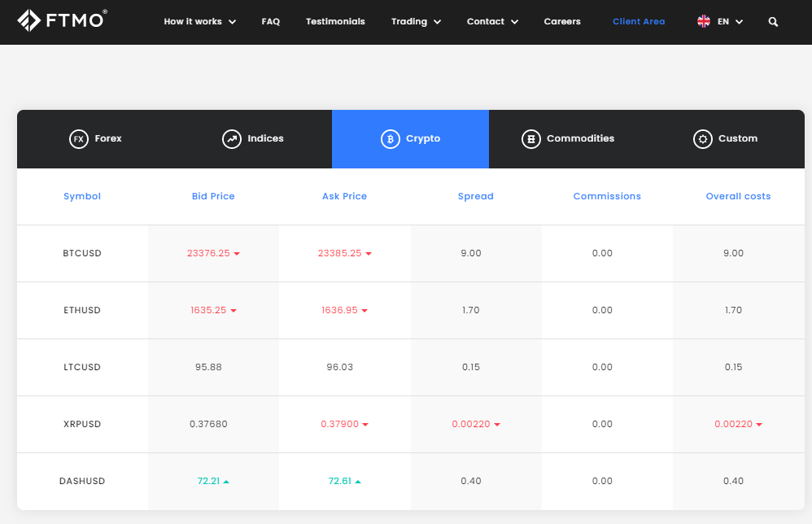The image size is (812, 524).
Task: Click the XRPUSD spread down arrow
Action: click(497, 425)
